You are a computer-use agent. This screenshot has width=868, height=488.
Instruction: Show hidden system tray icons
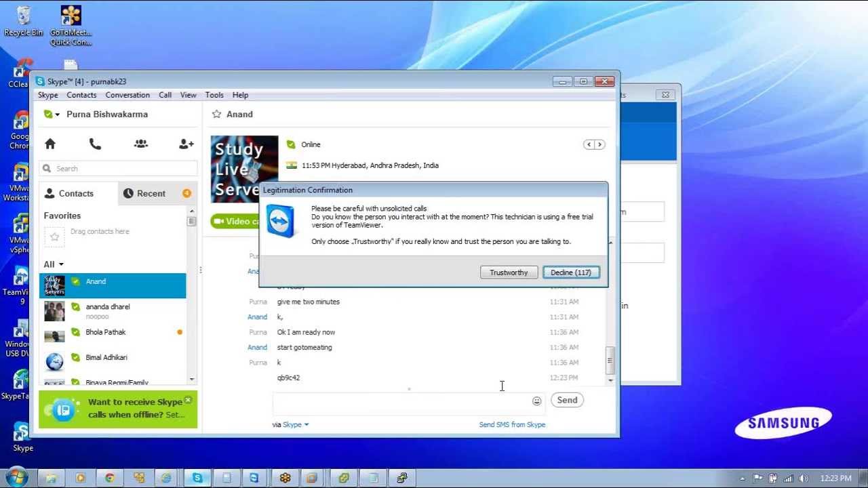(x=743, y=478)
